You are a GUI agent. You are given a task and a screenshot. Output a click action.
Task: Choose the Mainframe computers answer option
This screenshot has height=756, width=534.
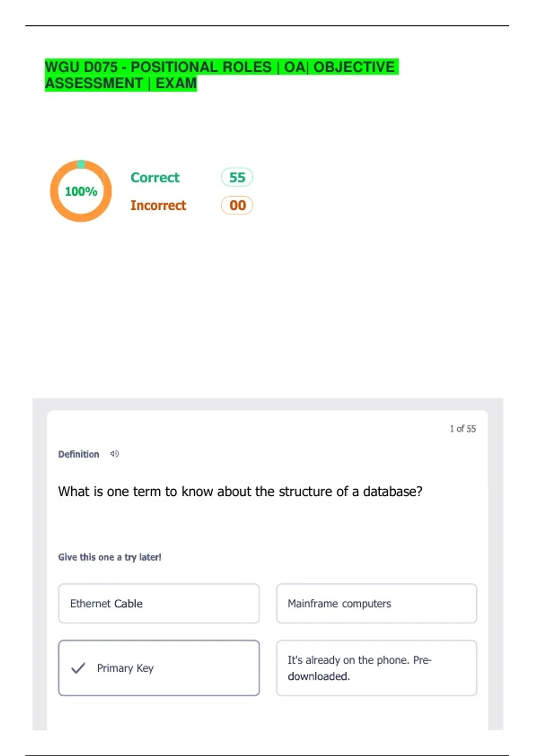click(x=376, y=603)
